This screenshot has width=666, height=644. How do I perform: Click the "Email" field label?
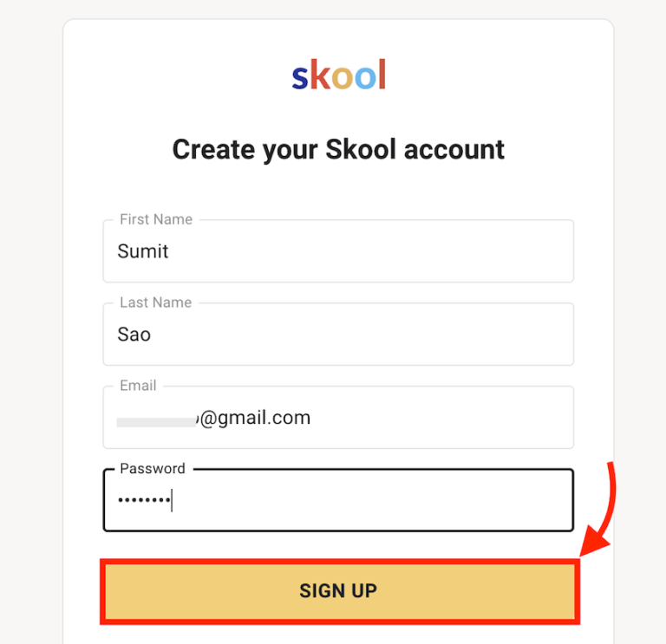[x=138, y=386]
